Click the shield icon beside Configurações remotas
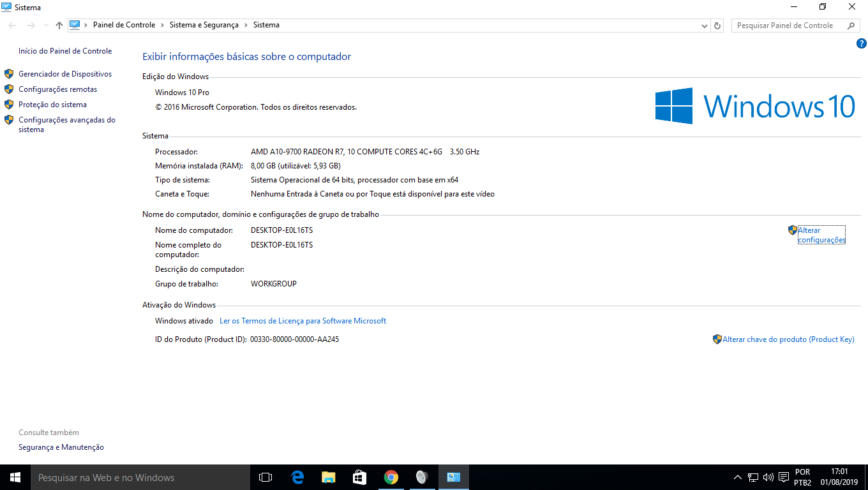868x490 pixels. (x=9, y=89)
